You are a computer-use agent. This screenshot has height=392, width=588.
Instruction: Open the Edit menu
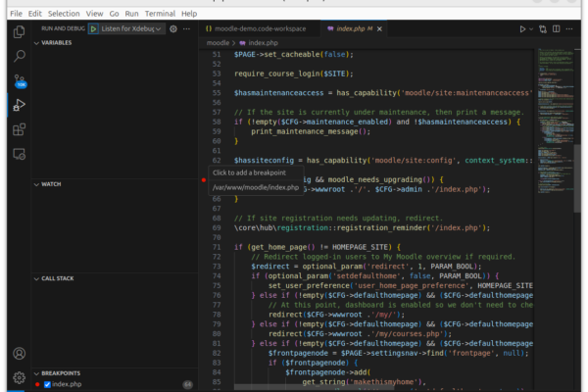35,14
